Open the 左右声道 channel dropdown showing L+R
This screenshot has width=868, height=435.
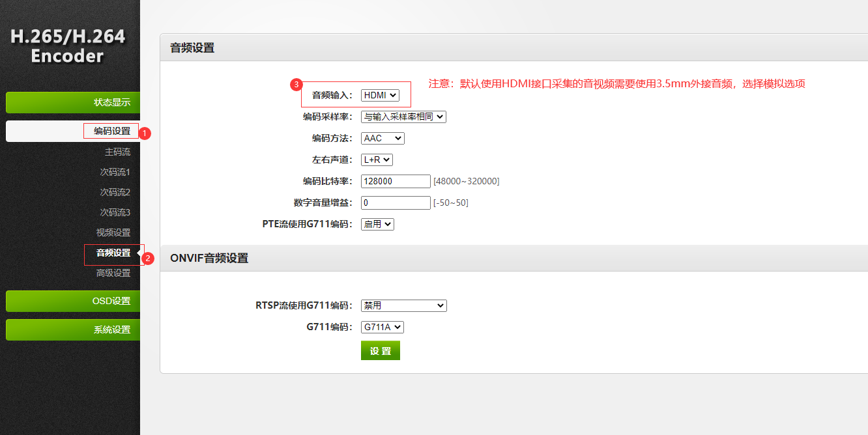(x=377, y=160)
